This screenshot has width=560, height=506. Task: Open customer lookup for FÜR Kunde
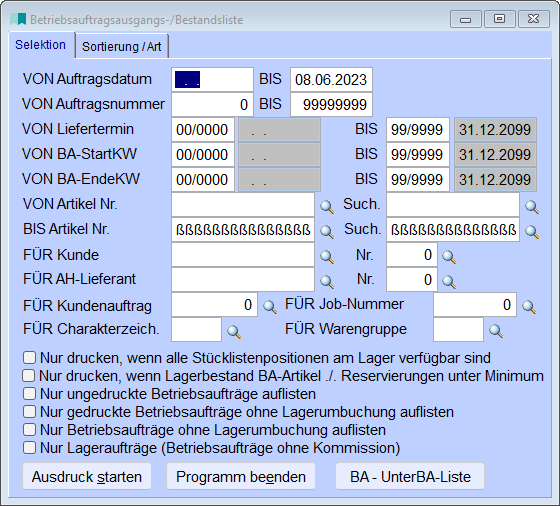[327, 256]
